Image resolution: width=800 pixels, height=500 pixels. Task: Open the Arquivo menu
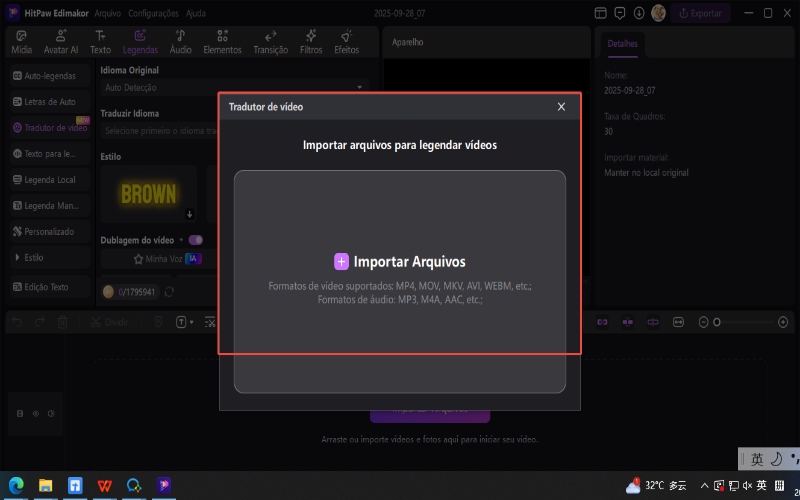click(108, 13)
